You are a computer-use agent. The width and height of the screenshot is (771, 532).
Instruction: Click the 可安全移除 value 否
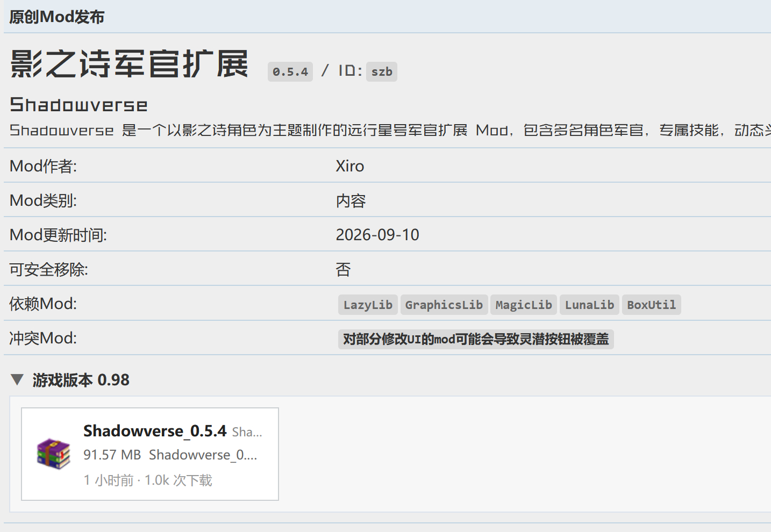[x=343, y=269]
